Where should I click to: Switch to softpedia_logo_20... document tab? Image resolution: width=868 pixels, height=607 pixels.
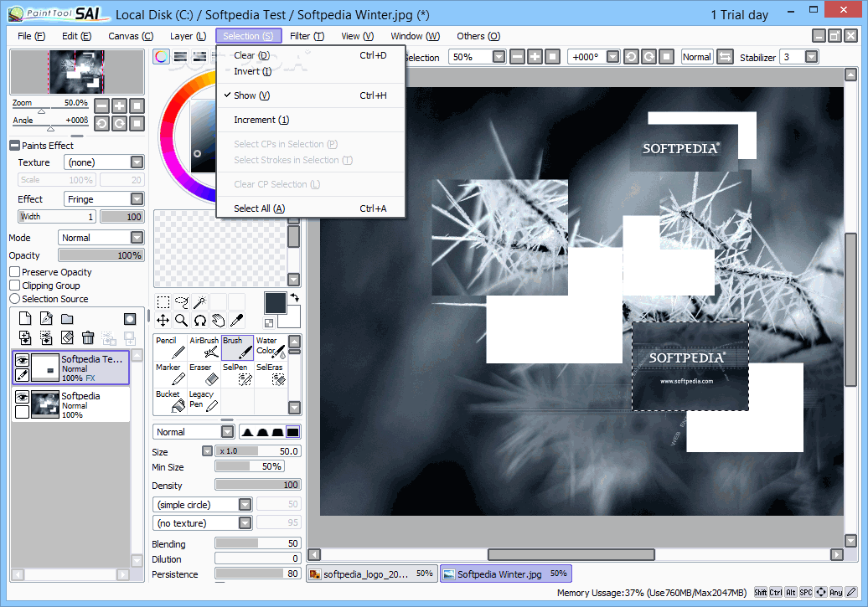[371, 574]
